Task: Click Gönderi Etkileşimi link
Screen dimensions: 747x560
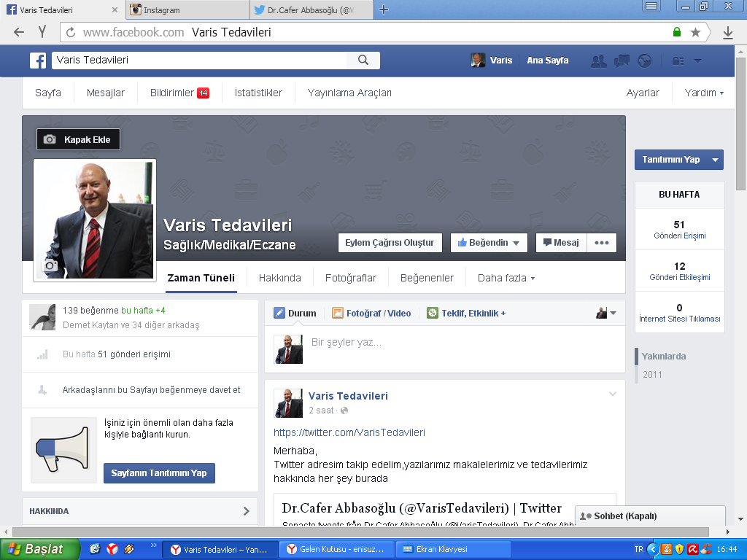Action: (x=679, y=276)
